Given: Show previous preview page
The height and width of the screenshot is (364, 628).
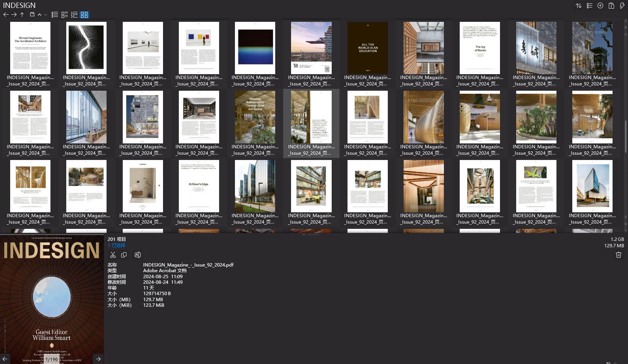Looking at the screenshot, I should pos(5,359).
